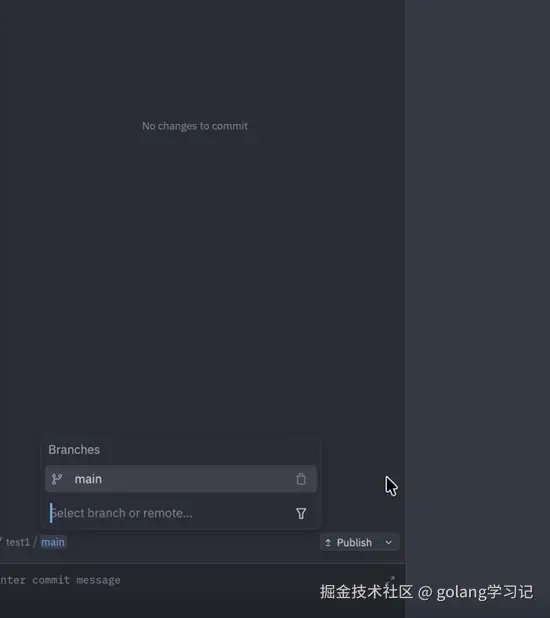Click the blue text cursor in search

[51, 513]
